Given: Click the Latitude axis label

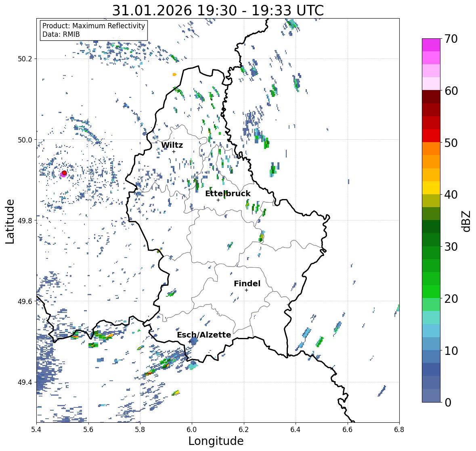Looking at the screenshot, I should click(x=10, y=222).
